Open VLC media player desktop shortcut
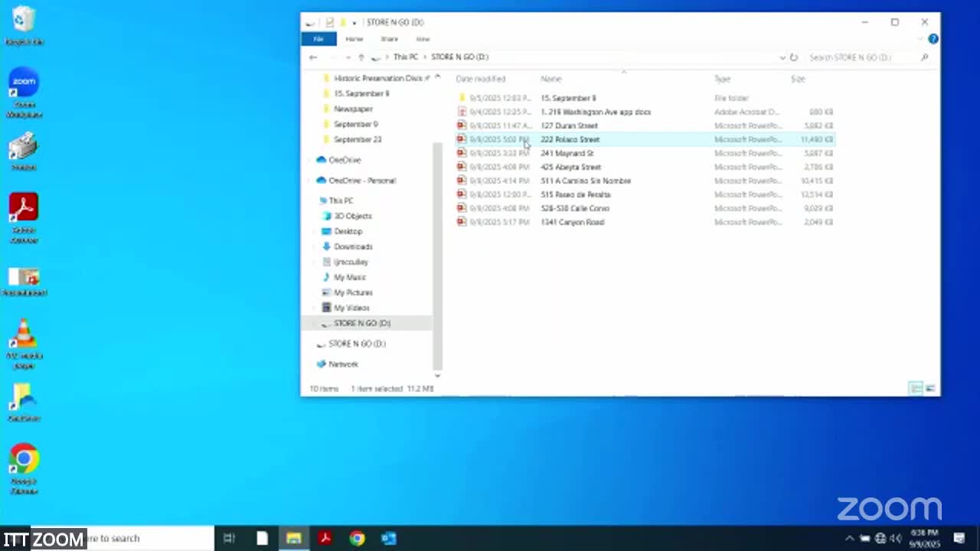The height and width of the screenshot is (551, 980). [24, 341]
